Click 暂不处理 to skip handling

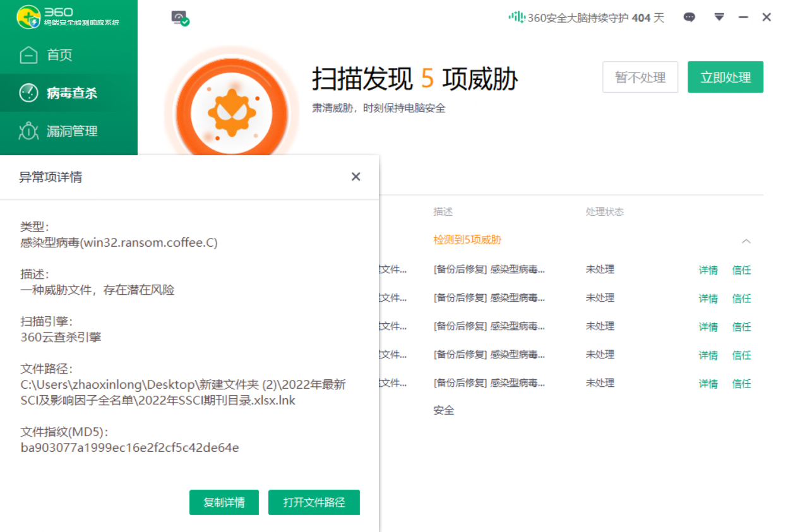(x=640, y=78)
